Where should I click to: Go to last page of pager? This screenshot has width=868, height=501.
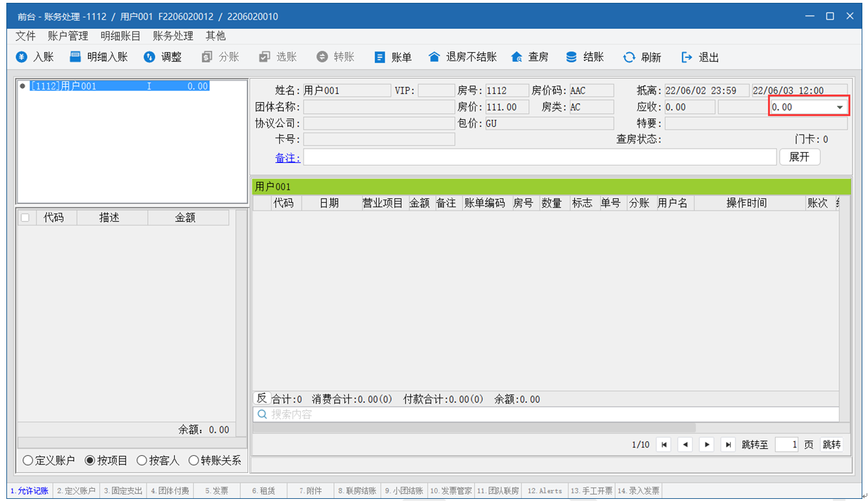tap(728, 445)
